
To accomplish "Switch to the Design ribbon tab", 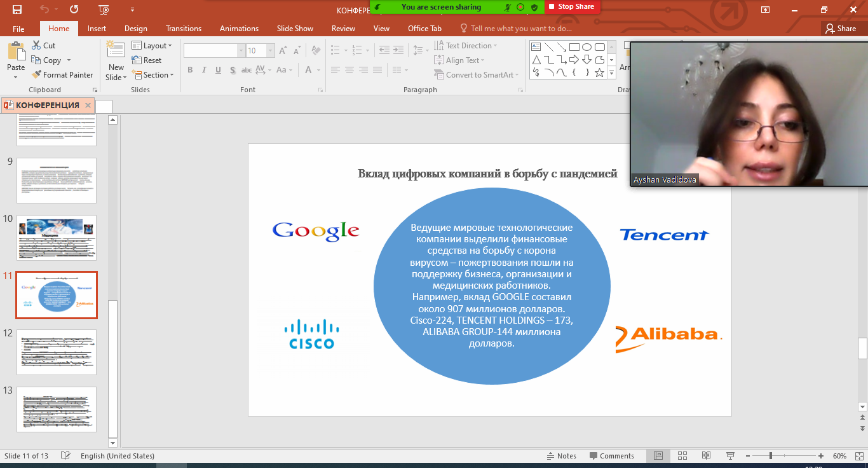I will (135, 29).
